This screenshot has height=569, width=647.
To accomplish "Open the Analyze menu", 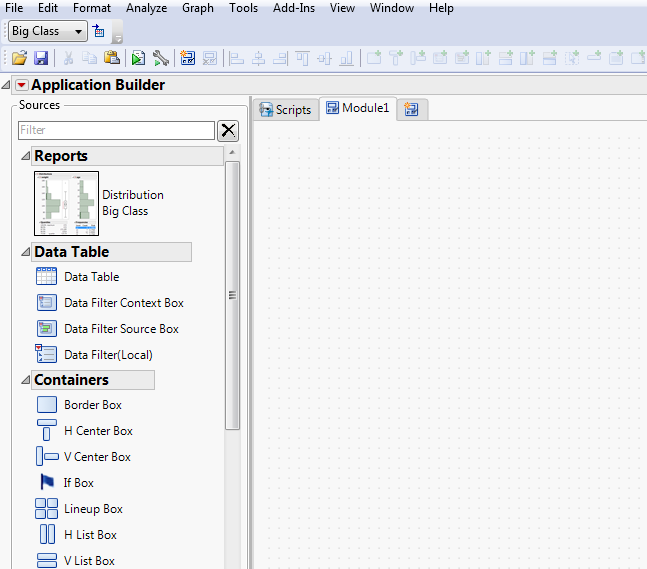I will coord(146,8).
